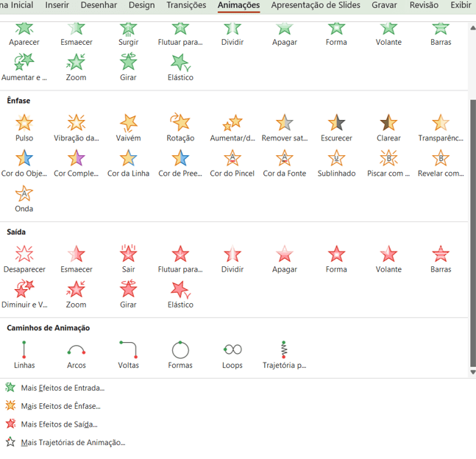The image size is (476, 459).
Task: Click the gallery scrollbar down arrow
Action: tap(472, 372)
